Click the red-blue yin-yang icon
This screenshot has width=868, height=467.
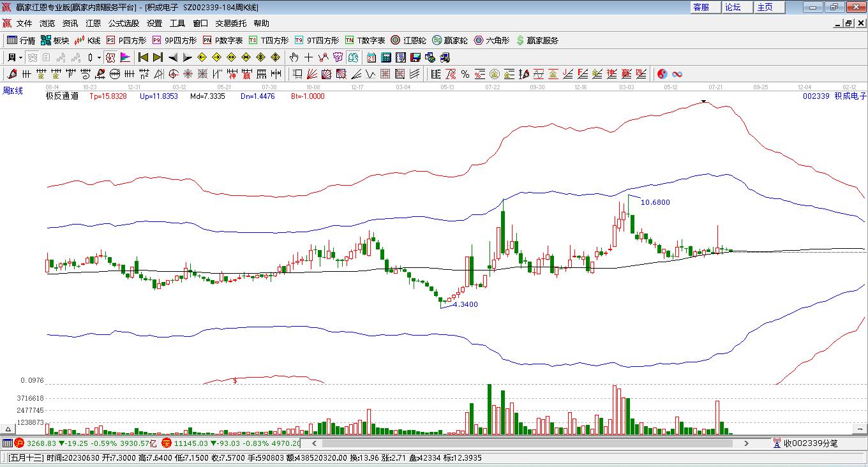pos(662,74)
